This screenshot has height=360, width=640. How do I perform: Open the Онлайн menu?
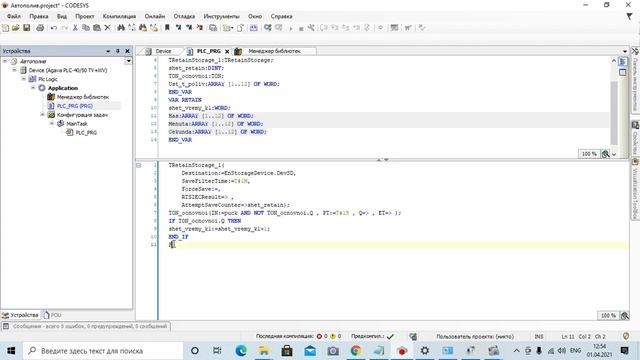click(x=155, y=16)
